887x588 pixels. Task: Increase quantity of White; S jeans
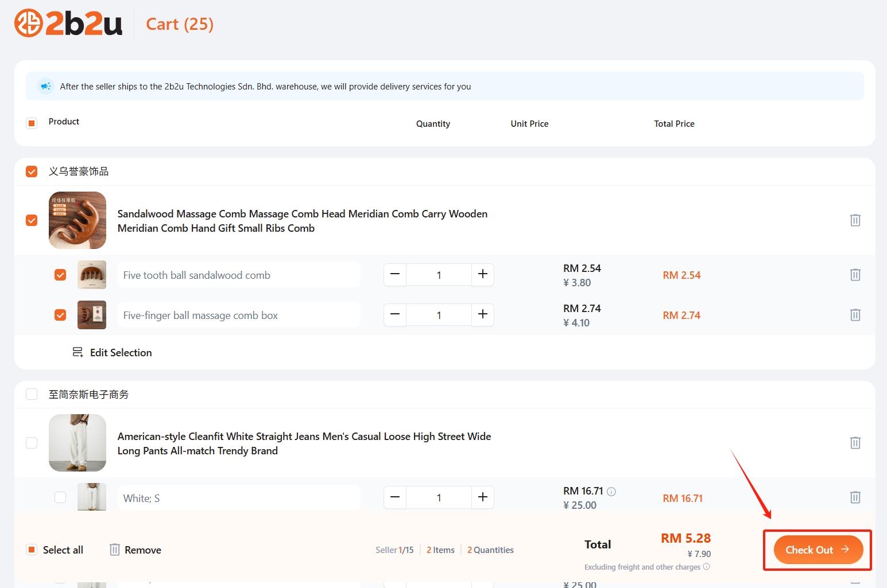482,497
